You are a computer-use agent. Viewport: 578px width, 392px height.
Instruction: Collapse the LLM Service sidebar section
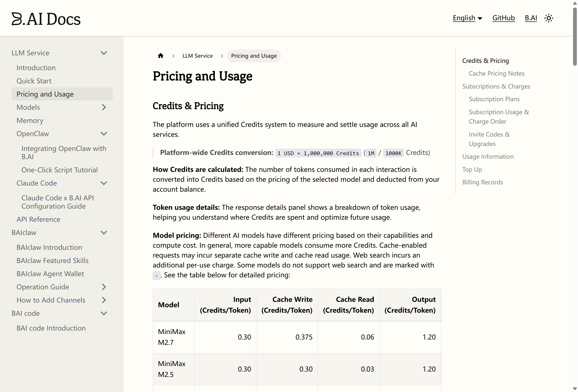(x=104, y=53)
